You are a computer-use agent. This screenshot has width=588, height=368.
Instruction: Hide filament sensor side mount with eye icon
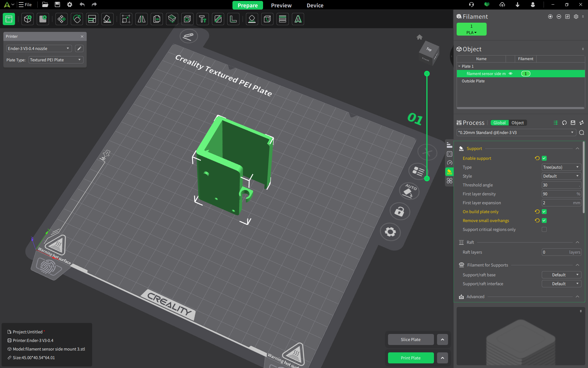click(511, 74)
